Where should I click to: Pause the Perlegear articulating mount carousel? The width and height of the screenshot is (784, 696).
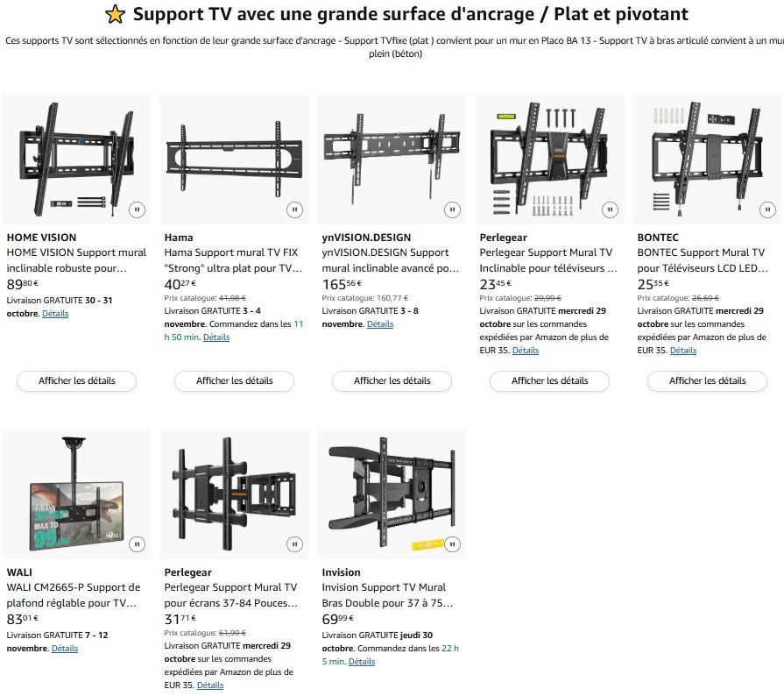click(x=294, y=544)
